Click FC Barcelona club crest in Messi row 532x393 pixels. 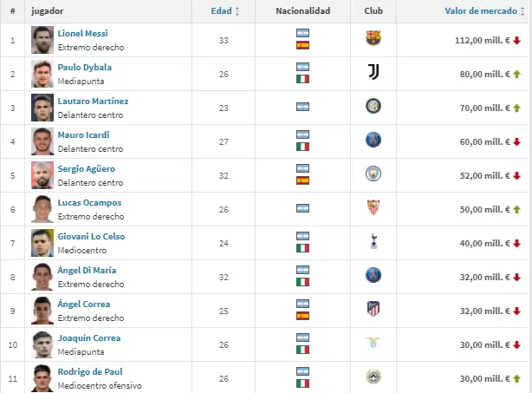373,39
